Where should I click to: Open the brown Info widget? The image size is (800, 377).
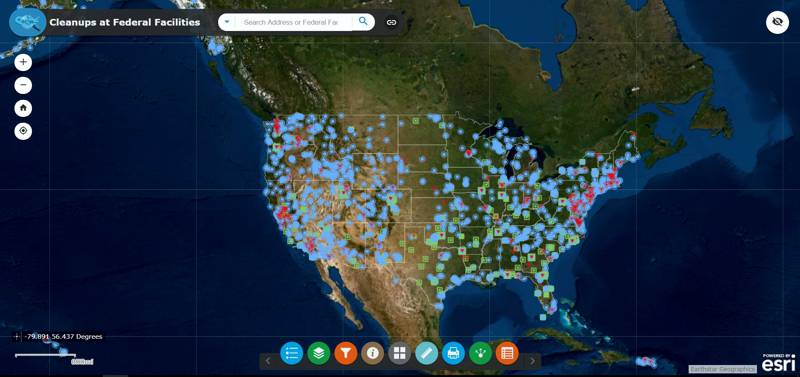[x=372, y=353]
